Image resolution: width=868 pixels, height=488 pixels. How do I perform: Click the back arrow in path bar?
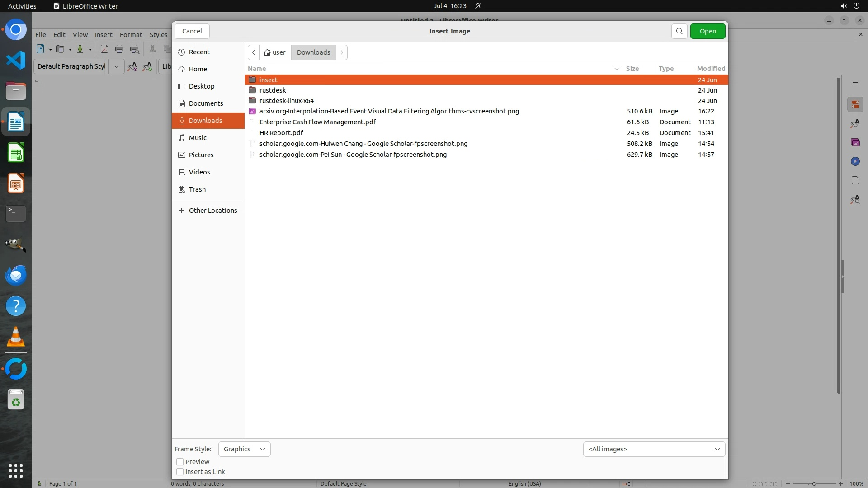pyautogui.click(x=254, y=52)
